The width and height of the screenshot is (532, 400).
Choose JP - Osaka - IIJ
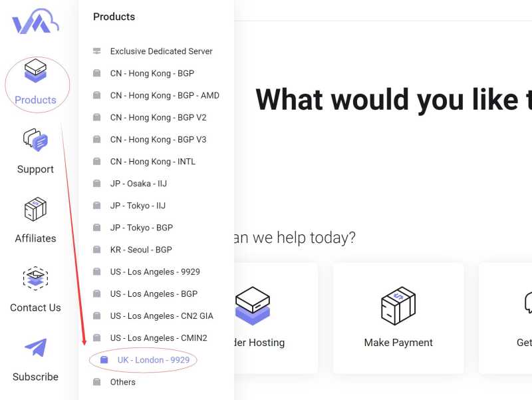pyautogui.click(x=138, y=184)
